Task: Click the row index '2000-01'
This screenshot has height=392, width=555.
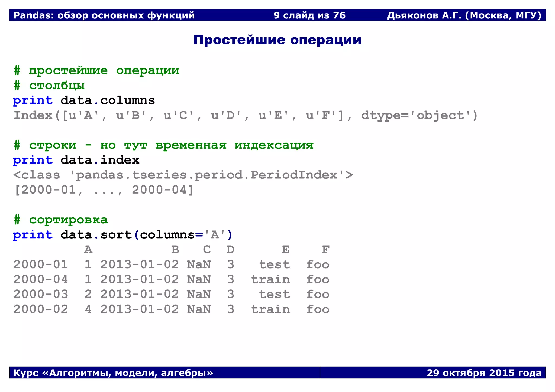Action: [41, 264]
